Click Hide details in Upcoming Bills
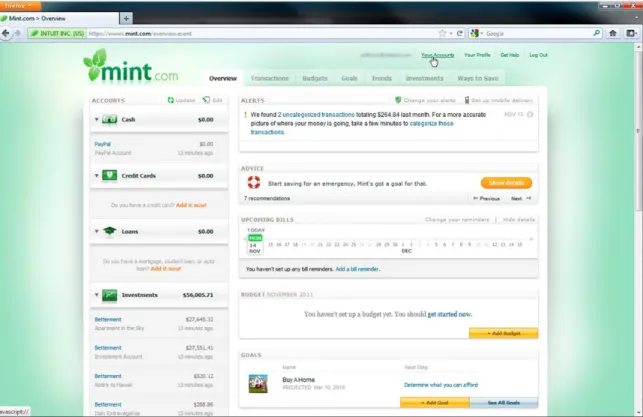This screenshot has height=417, width=643. [x=519, y=220]
